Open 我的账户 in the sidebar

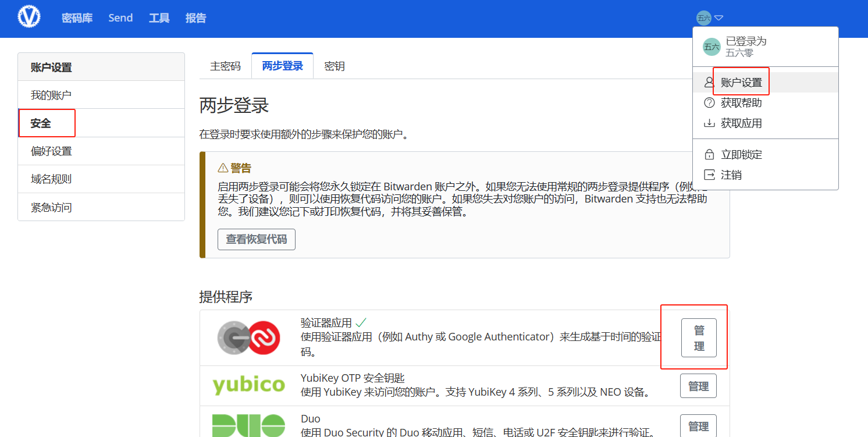[101, 95]
